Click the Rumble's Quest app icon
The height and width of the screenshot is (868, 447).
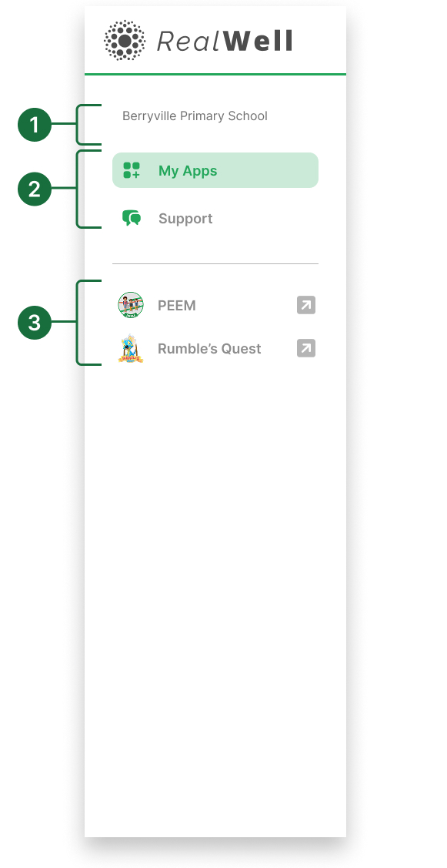tap(131, 348)
